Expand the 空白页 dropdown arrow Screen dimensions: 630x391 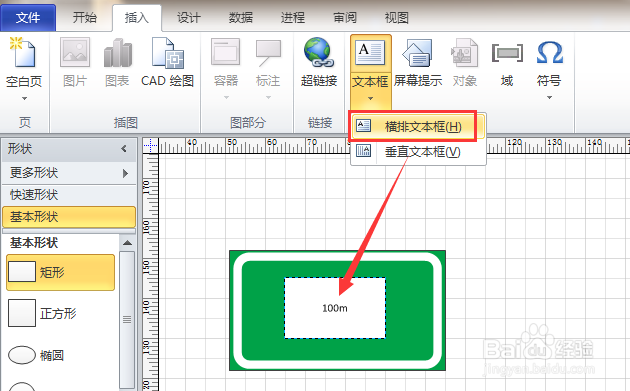(x=25, y=98)
